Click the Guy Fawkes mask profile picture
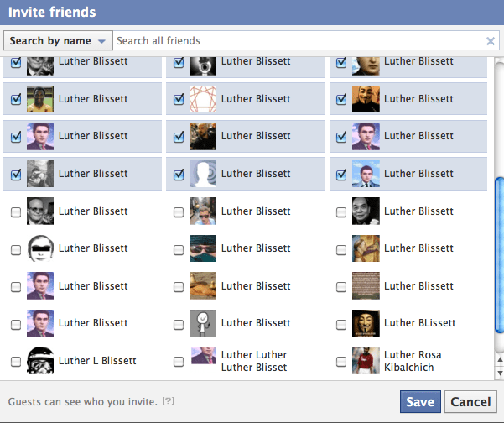Image resolution: width=504 pixels, height=423 pixels. [366, 323]
